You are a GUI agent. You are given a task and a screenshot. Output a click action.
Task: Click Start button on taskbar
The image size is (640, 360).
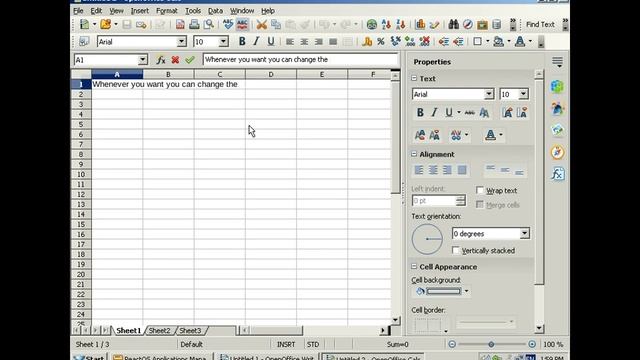click(x=89, y=358)
